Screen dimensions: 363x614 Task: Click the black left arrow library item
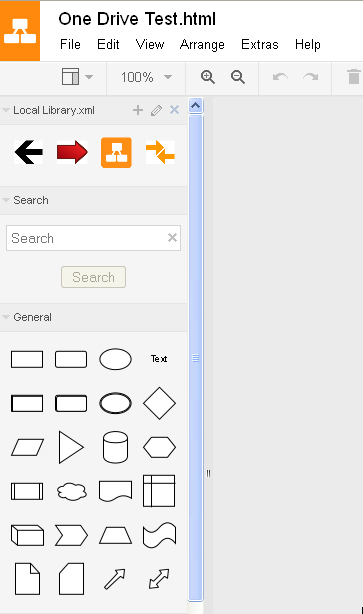pos(29,152)
